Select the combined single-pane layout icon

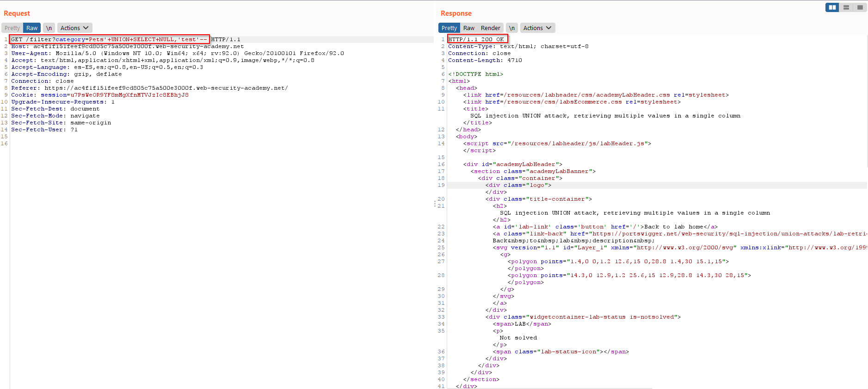[x=860, y=7]
